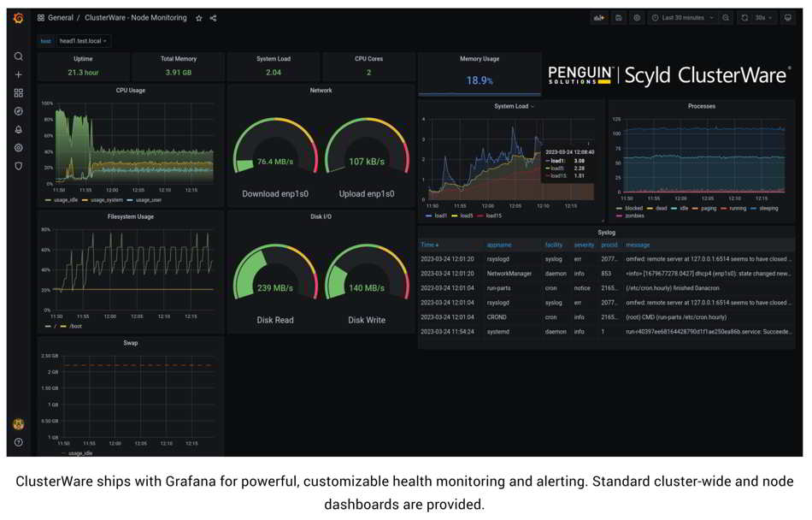Open the Alerting bell icon
The width and height of the screenshot is (812, 520).
tap(18, 130)
